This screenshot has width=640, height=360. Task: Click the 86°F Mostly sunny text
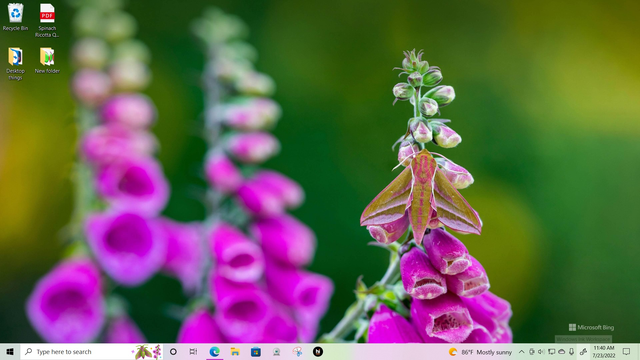tap(486, 352)
